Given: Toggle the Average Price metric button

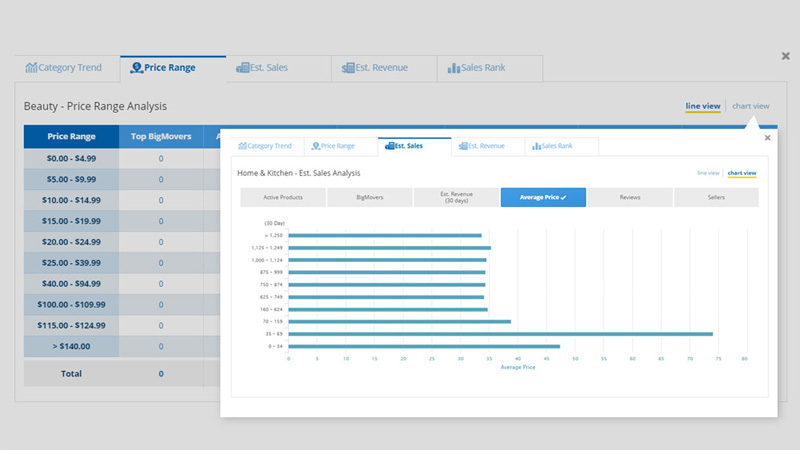Looking at the screenshot, I should click(543, 197).
